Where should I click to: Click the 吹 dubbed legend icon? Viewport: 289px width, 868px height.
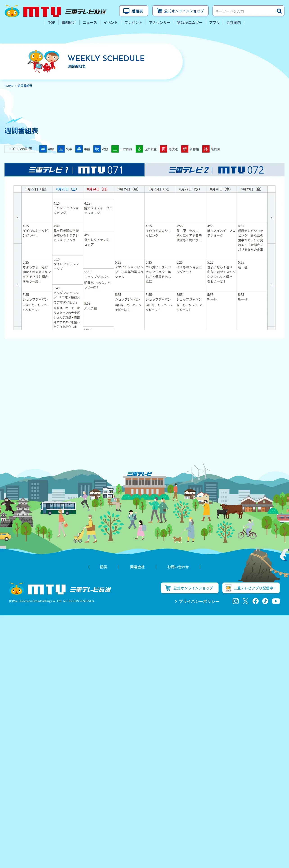click(x=97, y=149)
